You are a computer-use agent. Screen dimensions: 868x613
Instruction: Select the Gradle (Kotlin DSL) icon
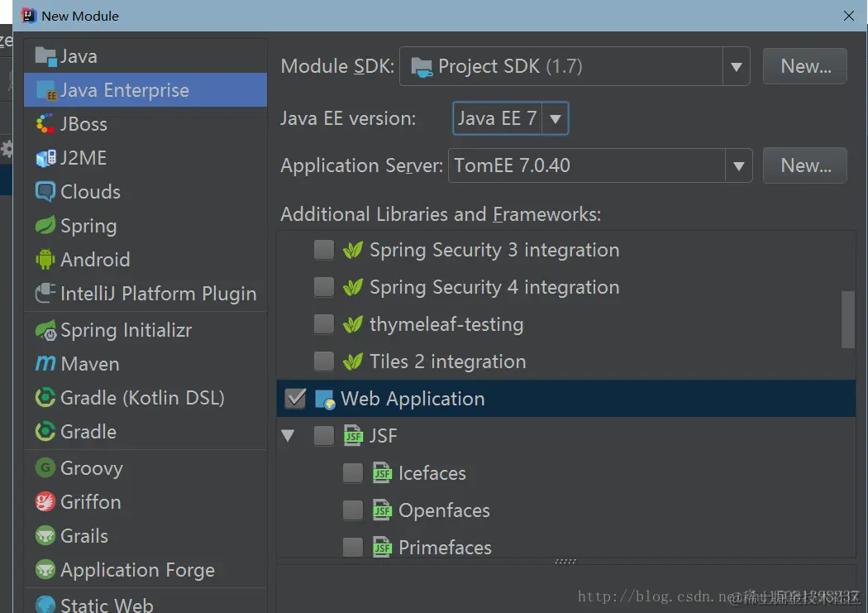pos(45,398)
